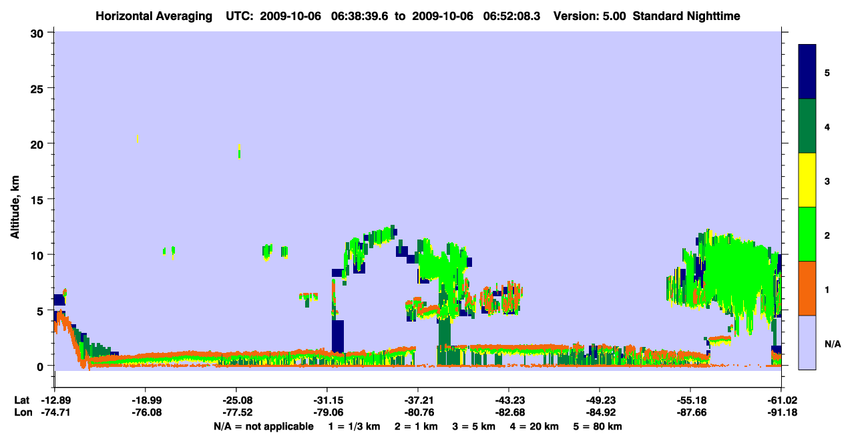Click legend text '3 = 5 km'
Image resolution: width=868 pixels, height=445 pixels.
[x=473, y=426]
